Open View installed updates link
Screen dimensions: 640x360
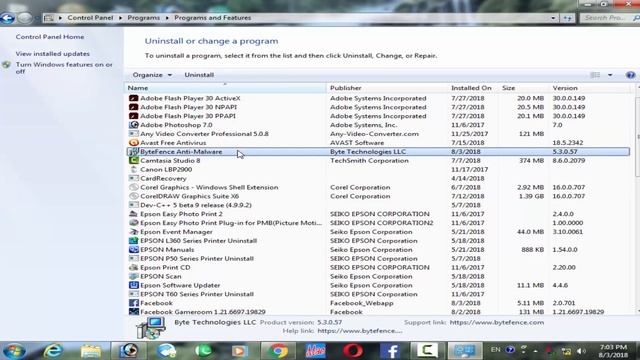click(x=53, y=53)
